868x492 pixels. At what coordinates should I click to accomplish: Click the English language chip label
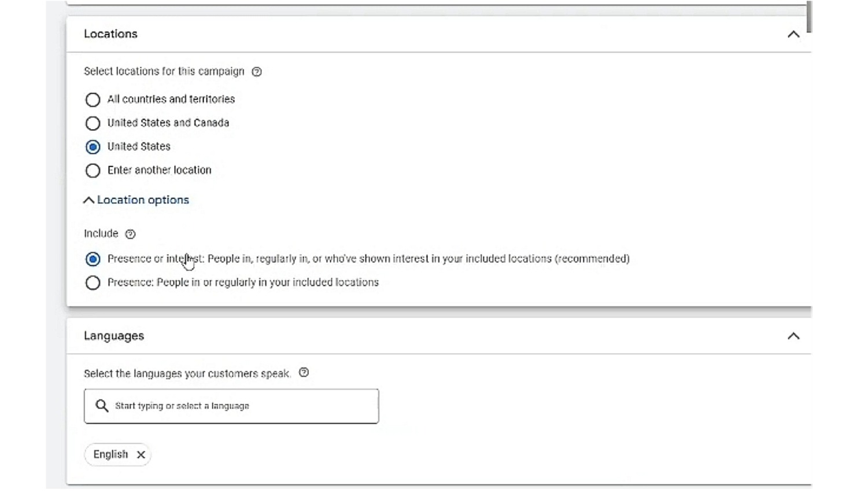click(x=110, y=454)
